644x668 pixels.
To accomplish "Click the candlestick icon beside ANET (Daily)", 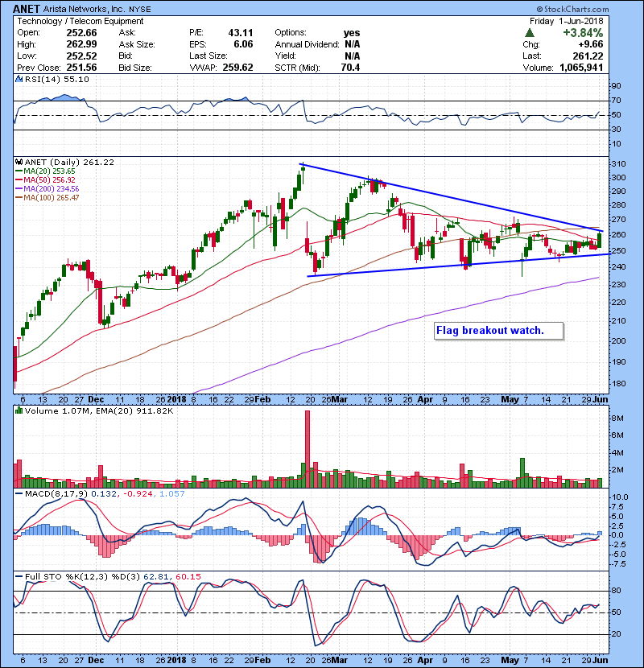I will click(19, 163).
